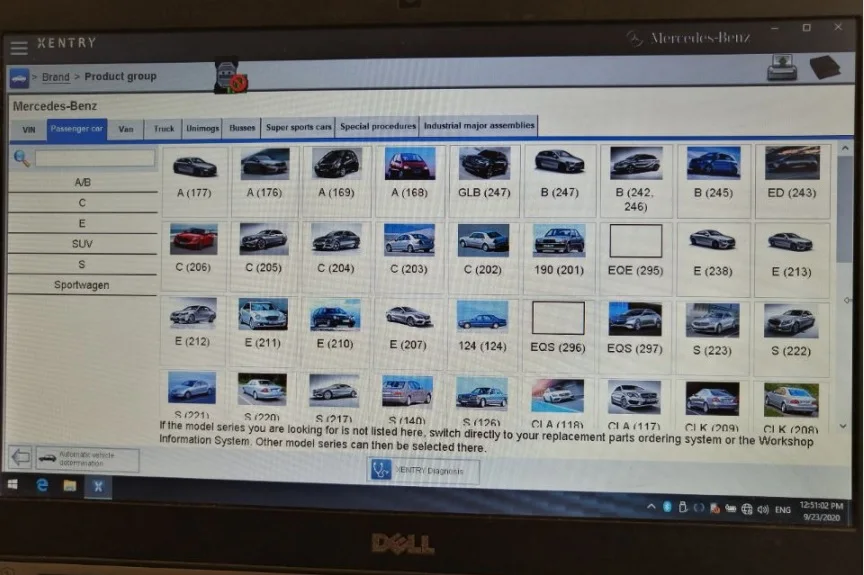Select model series C (205)
The image size is (864, 575).
[264, 257]
